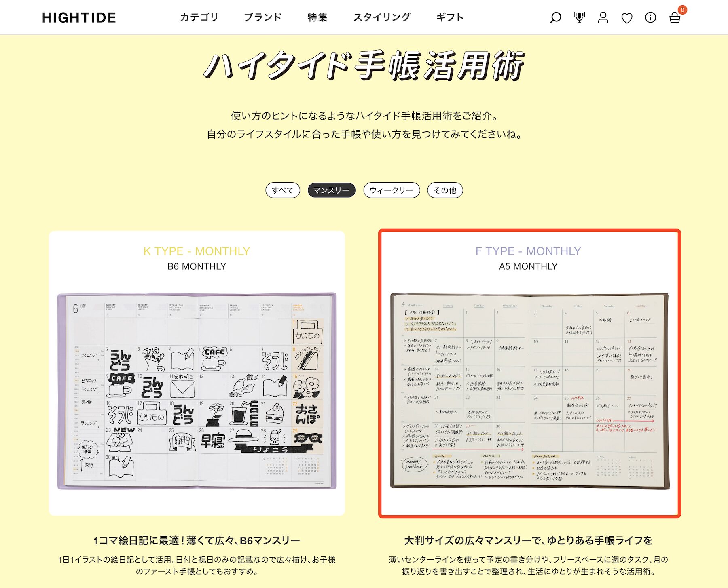The height and width of the screenshot is (588, 728).
Task: Click the HIGHTIDE logo
Action: click(x=79, y=17)
